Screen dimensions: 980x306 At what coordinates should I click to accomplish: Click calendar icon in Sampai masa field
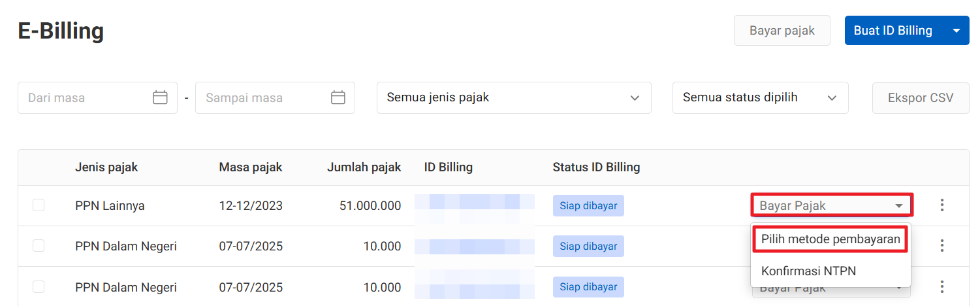pos(338,97)
